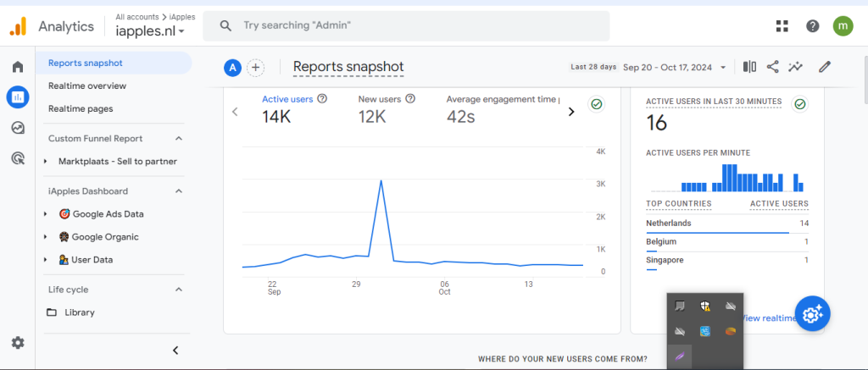The width and height of the screenshot is (868, 370).
Task: Collapse the left navigation panel
Action: 175,350
